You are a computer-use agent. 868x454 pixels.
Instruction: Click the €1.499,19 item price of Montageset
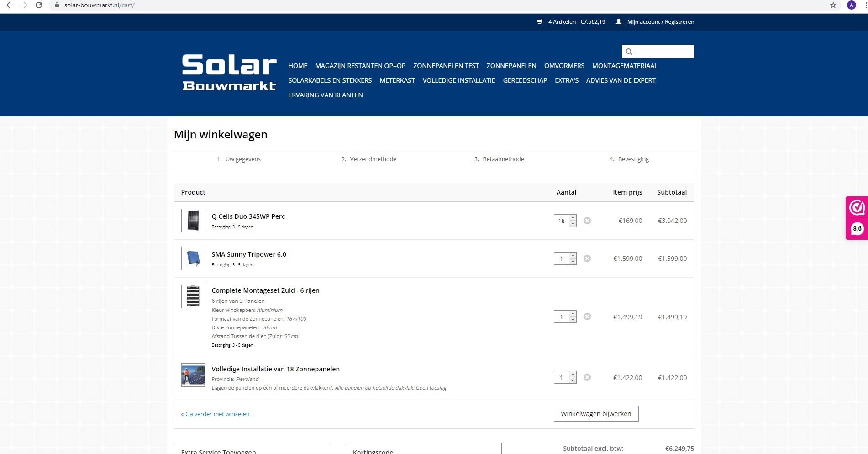(x=627, y=317)
